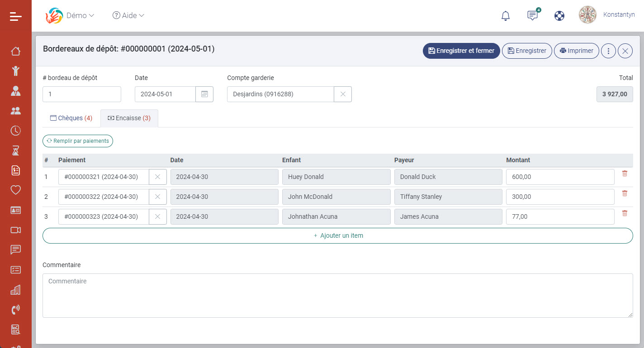Select the heart icon in the sidebar
The image size is (644, 348).
(x=16, y=190)
